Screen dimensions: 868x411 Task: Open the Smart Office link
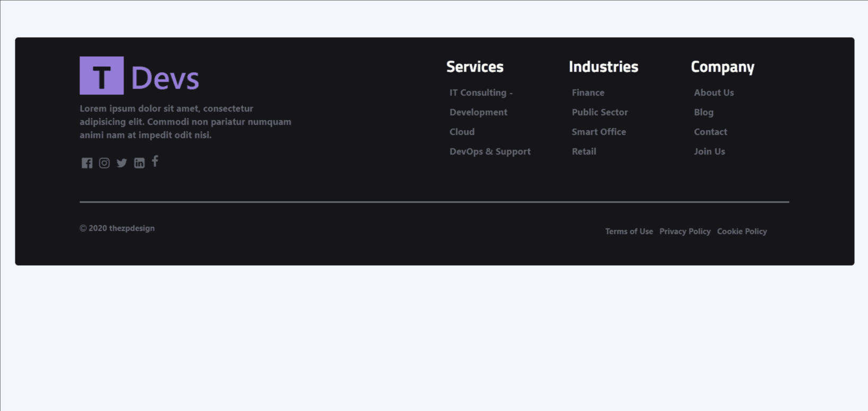[599, 132]
